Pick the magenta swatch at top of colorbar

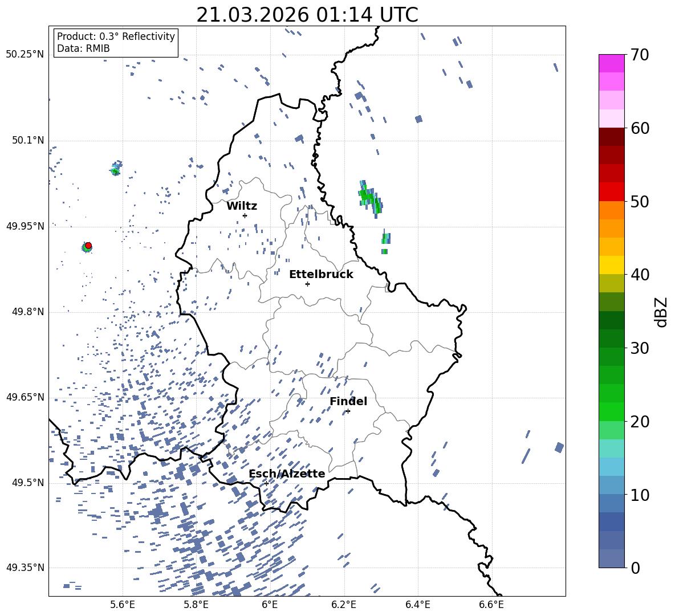611,63
